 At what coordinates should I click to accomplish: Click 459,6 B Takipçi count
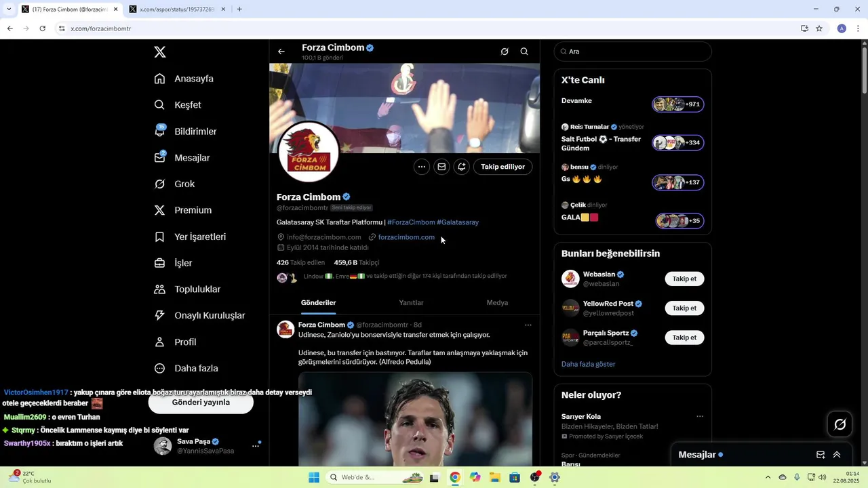coord(357,262)
